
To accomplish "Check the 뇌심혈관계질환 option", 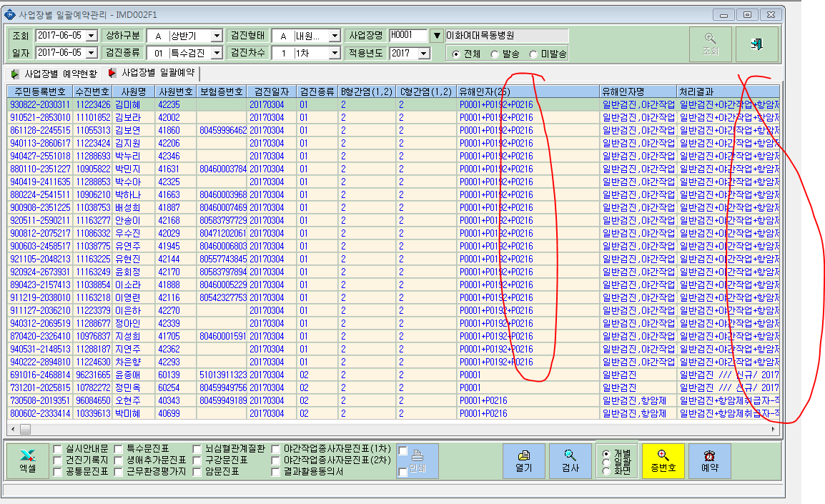I will (197, 449).
